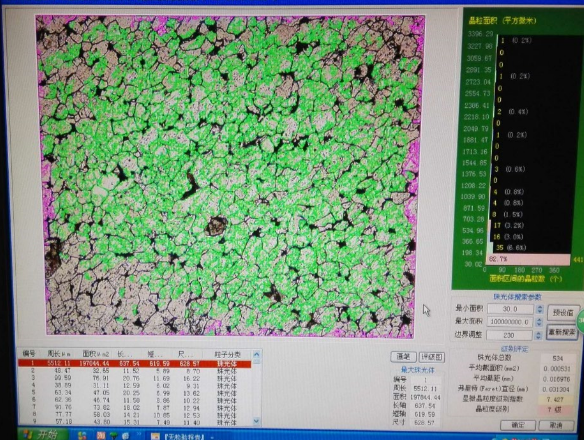The width and height of the screenshot is (584, 440).
Task: Confirm with the 确定 button
Action: (518, 425)
